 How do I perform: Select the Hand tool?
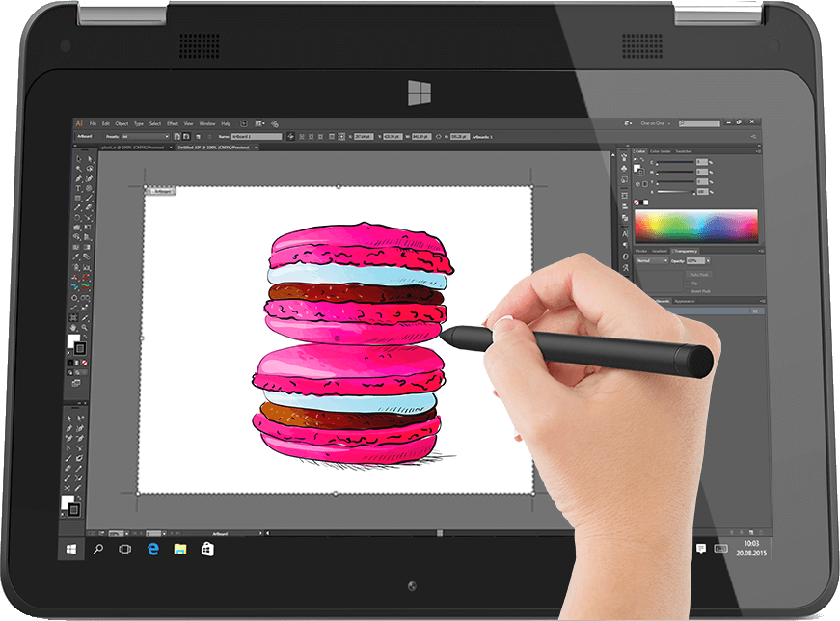(73, 328)
